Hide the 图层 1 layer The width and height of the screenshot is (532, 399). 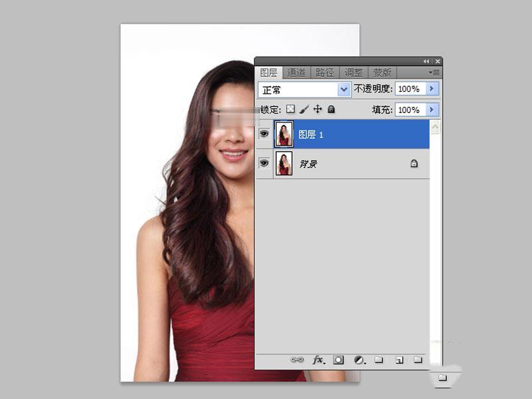tap(264, 134)
